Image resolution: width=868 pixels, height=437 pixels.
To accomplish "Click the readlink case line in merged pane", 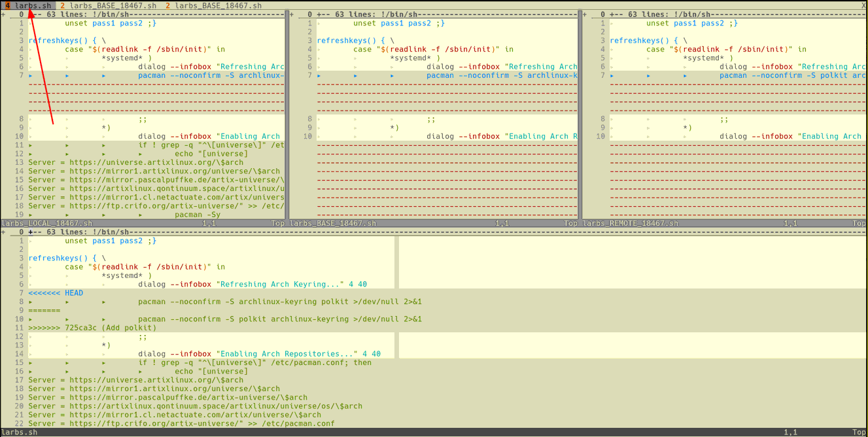I will pos(145,267).
